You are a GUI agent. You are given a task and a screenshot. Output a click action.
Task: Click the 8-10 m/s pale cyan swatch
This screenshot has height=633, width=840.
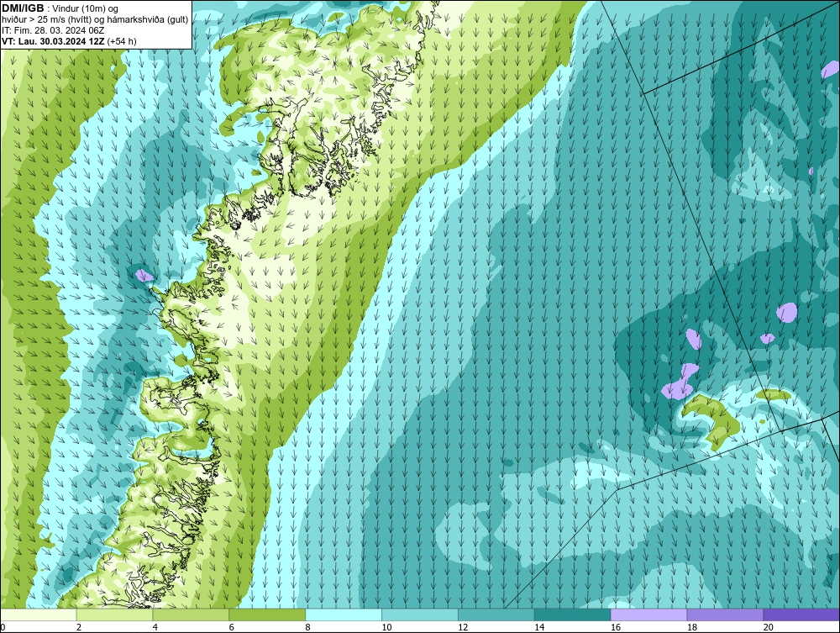pyautogui.click(x=344, y=615)
